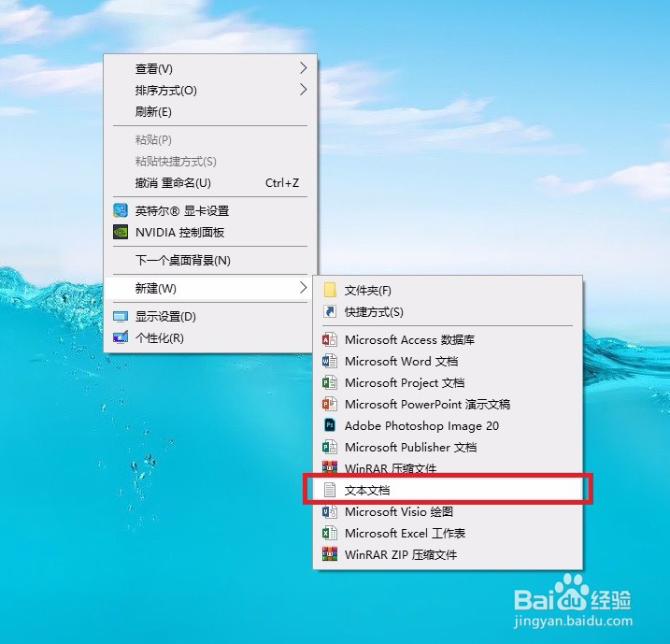The height and width of the screenshot is (644, 670).
Task: Click the Microsoft Access database icon
Action: tap(330, 339)
